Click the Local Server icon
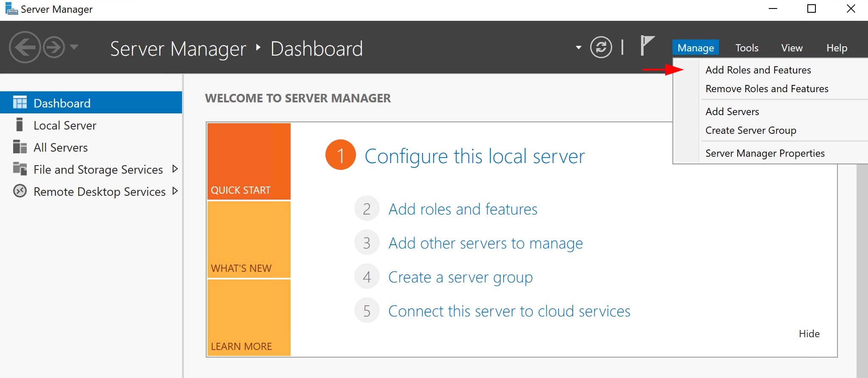Viewport: 868px width, 378px height. 20,125
